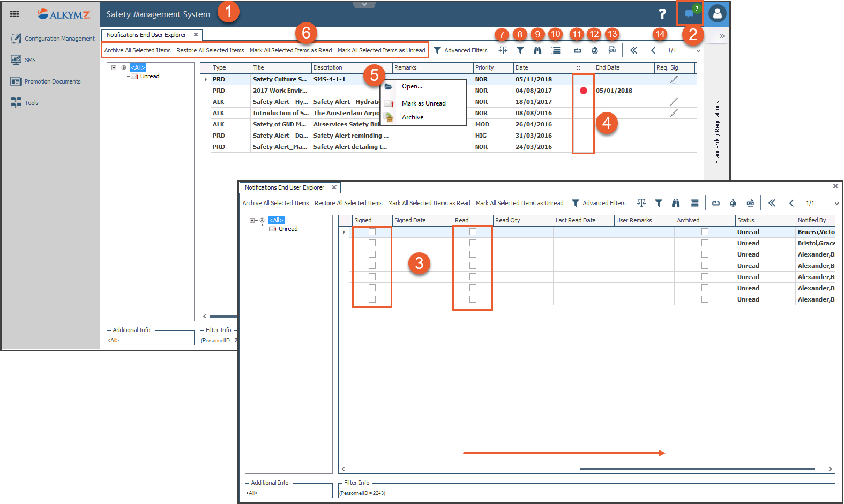Collapse the <All> tree node in main window
Image resolution: width=844 pixels, height=504 pixels.
click(x=114, y=67)
